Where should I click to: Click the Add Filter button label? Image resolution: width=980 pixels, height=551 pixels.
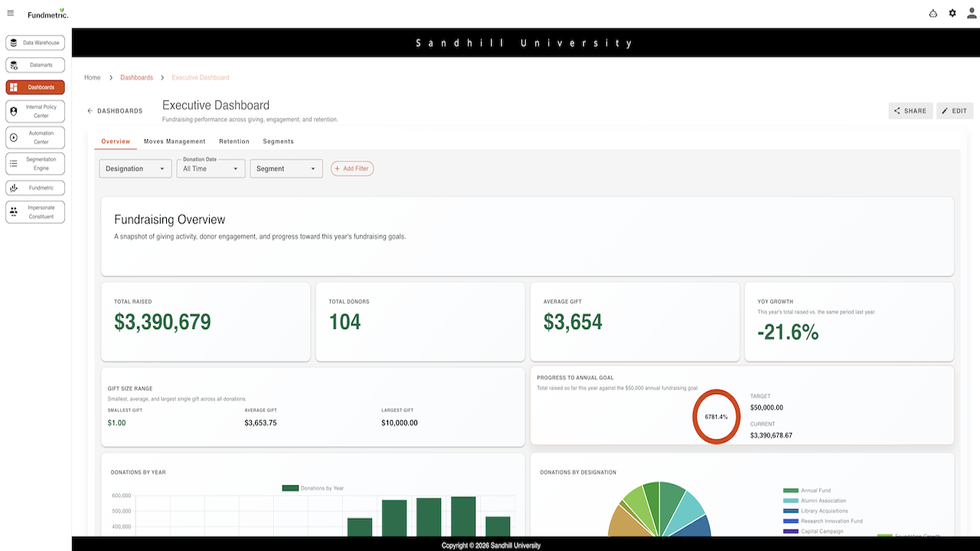[356, 168]
